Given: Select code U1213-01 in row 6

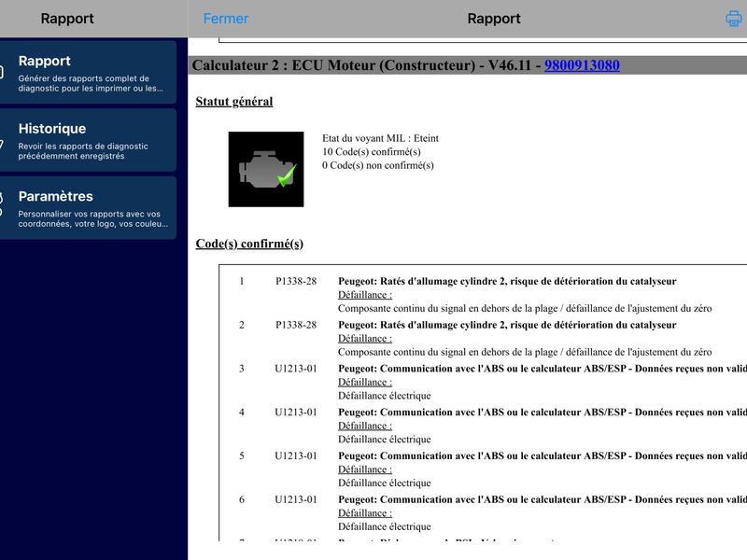Looking at the screenshot, I should coord(296,499).
